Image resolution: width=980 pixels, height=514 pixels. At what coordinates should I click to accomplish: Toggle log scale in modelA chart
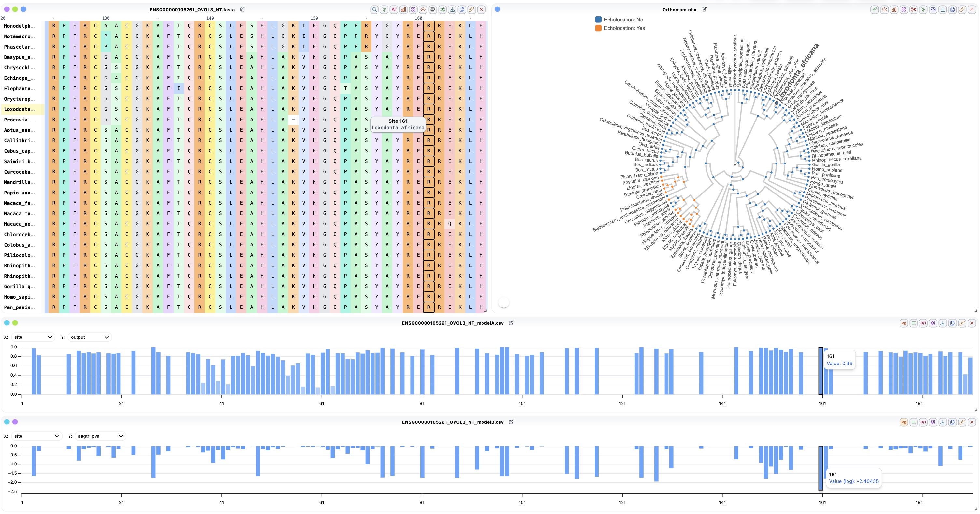[903, 323]
